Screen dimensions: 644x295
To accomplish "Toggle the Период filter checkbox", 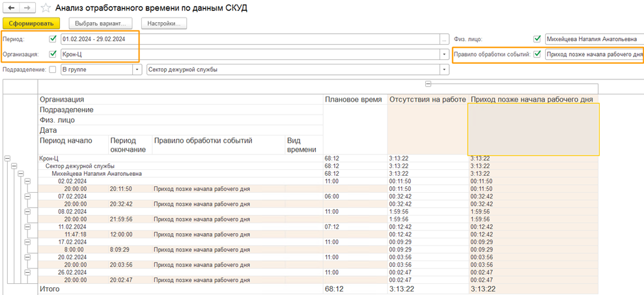I will tap(53, 39).
